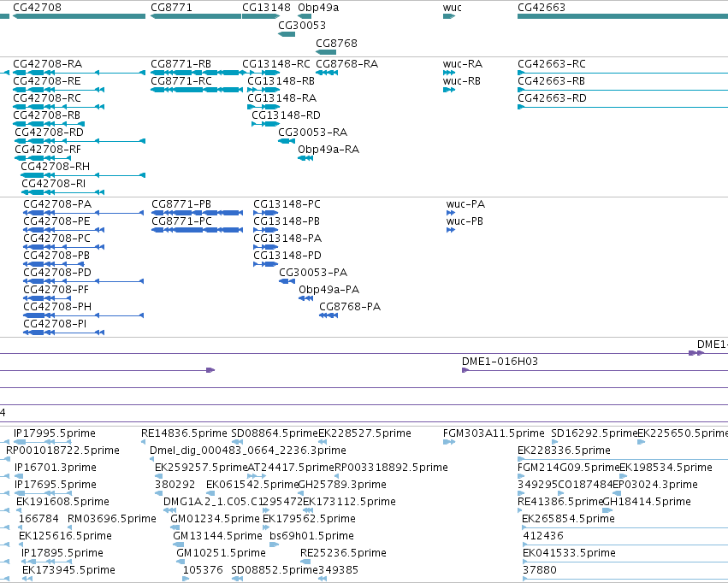Click the CG30053 gene feature label
The width and height of the screenshot is (728, 583).
pyautogui.click(x=302, y=26)
